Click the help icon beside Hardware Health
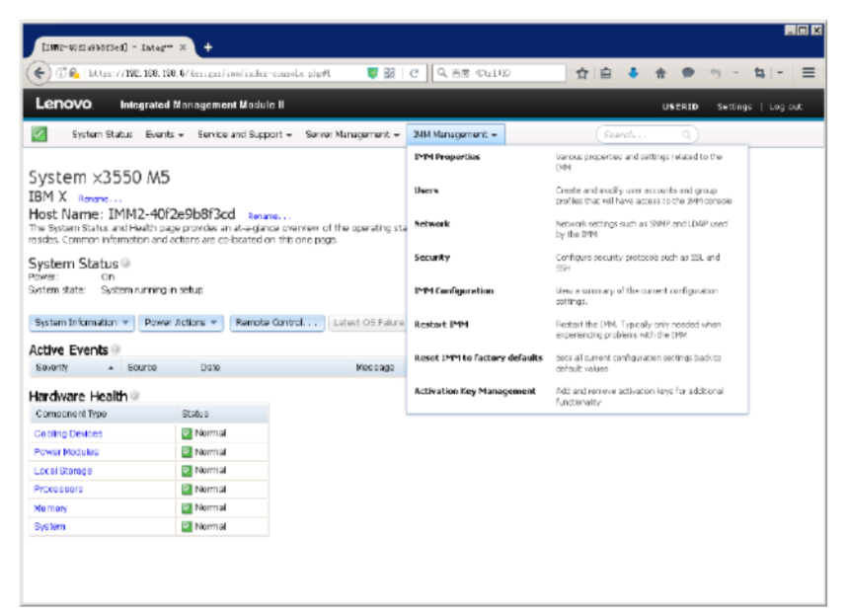The width and height of the screenshot is (848, 616). coord(134,396)
